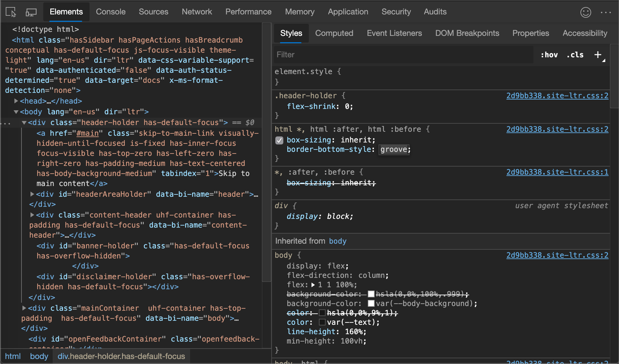The height and width of the screenshot is (364, 619).
Task: Switch to the Computed tab
Action: (x=334, y=33)
